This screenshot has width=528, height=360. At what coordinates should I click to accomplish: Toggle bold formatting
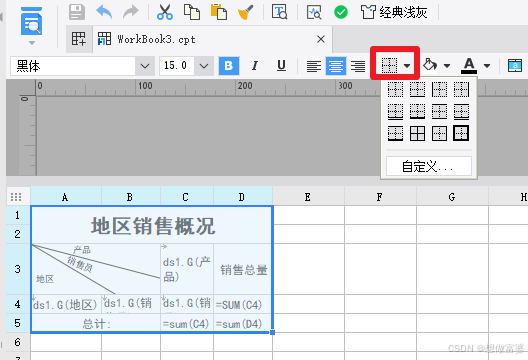(x=229, y=66)
